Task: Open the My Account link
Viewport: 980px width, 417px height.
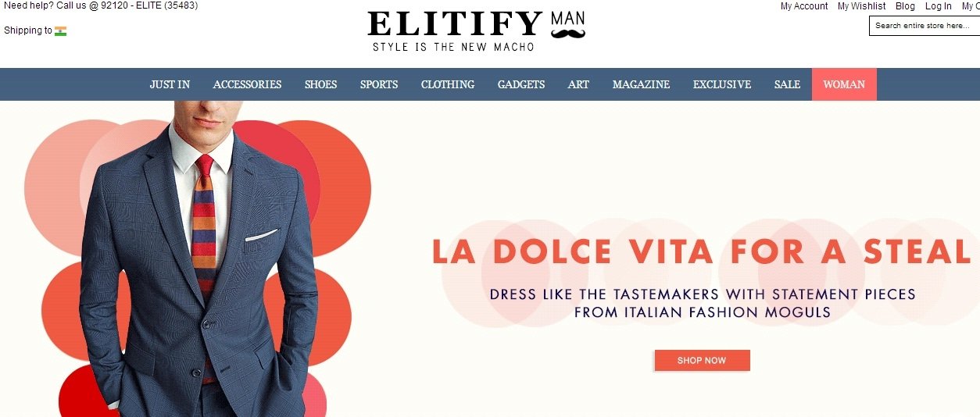Action: (804, 6)
